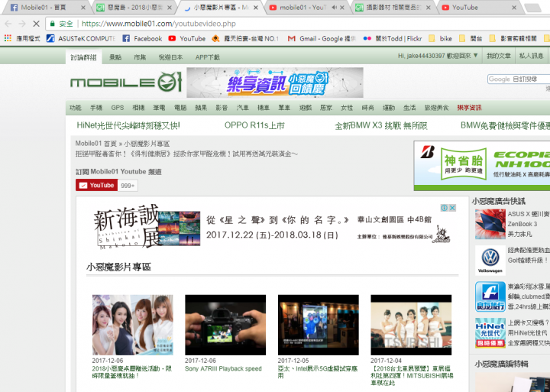Open 手機 category

point(96,108)
